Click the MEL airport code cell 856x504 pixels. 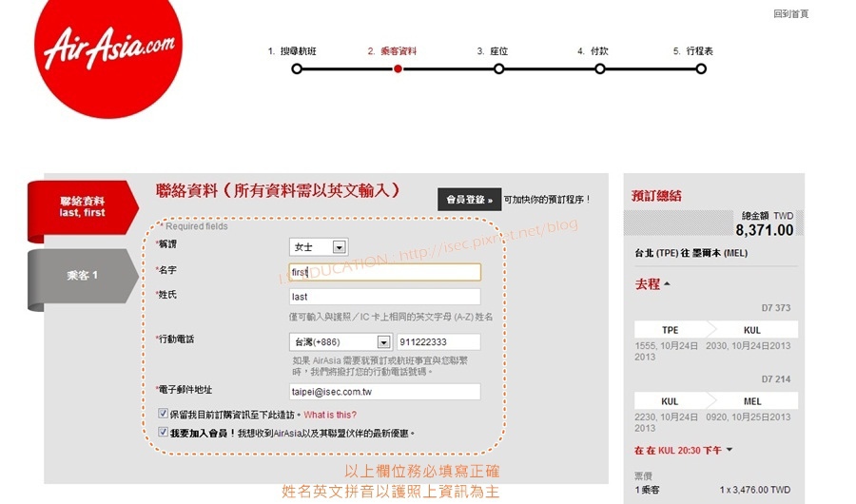[752, 401]
